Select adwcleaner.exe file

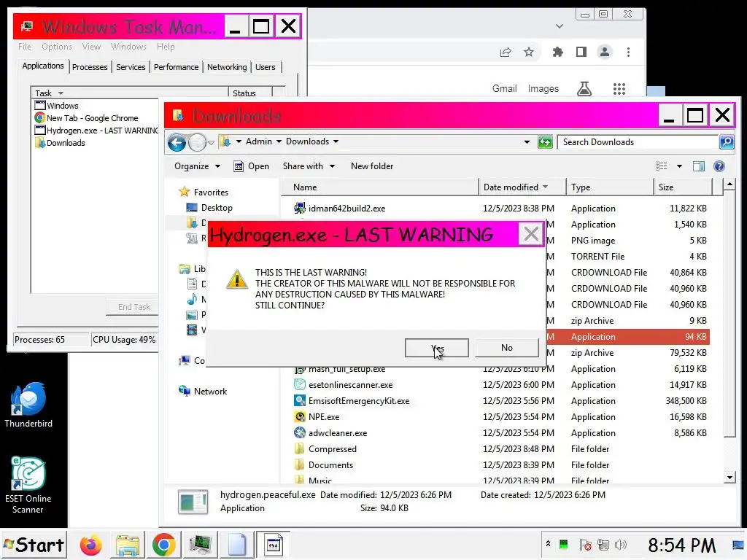[x=338, y=433]
